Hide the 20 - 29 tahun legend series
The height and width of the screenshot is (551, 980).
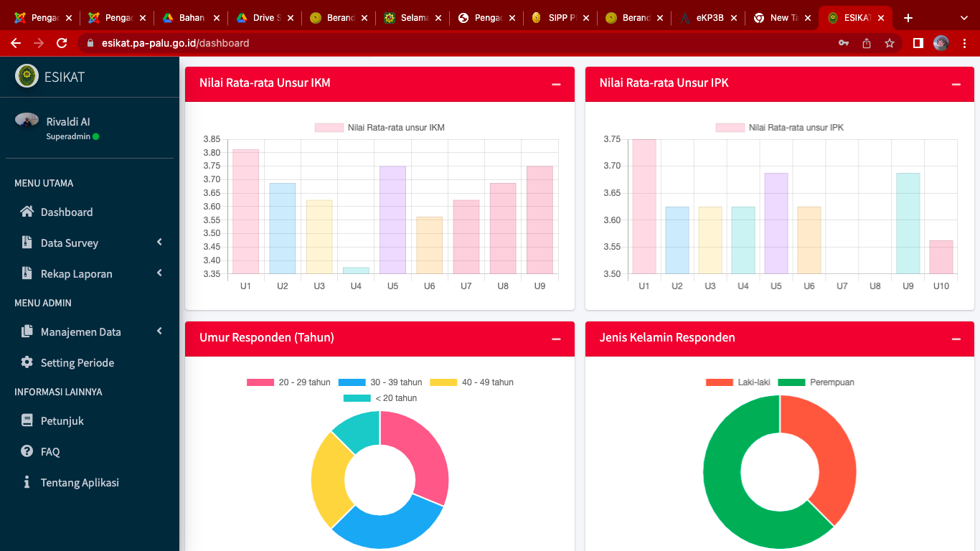tap(288, 382)
